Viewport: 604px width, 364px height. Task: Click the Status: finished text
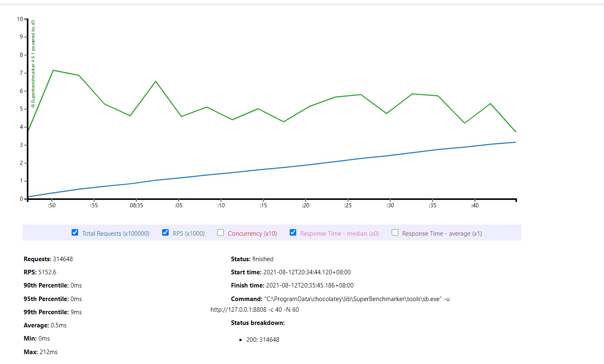coord(252,259)
